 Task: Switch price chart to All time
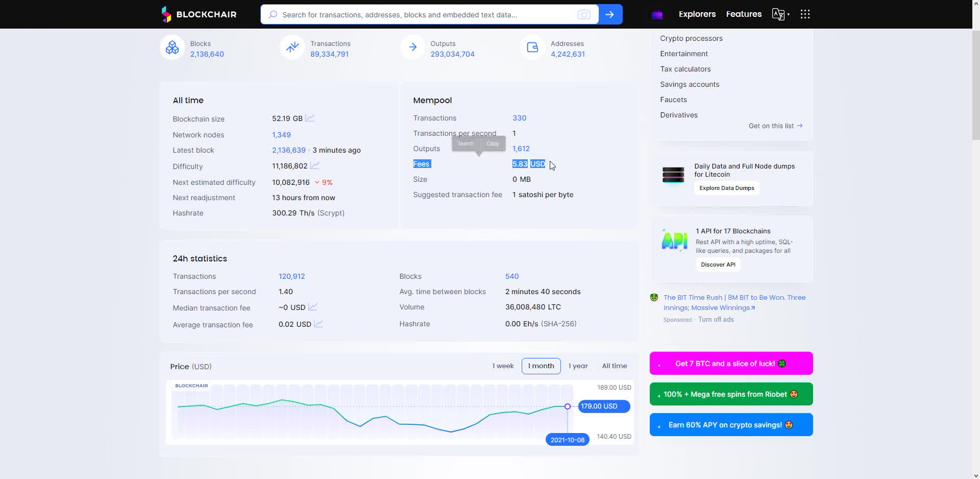[x=614, y=366]
